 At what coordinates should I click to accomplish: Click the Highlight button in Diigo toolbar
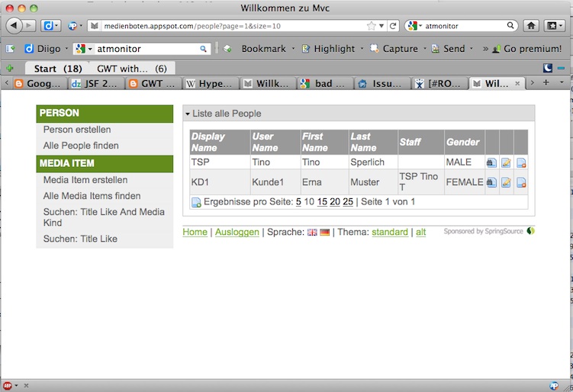click(328, 49)
